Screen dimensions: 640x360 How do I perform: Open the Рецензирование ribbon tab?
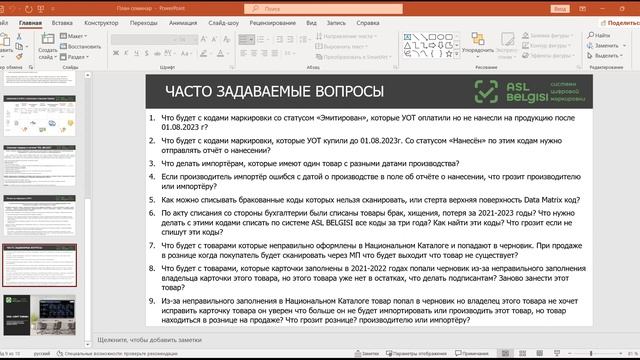[273, 23]
